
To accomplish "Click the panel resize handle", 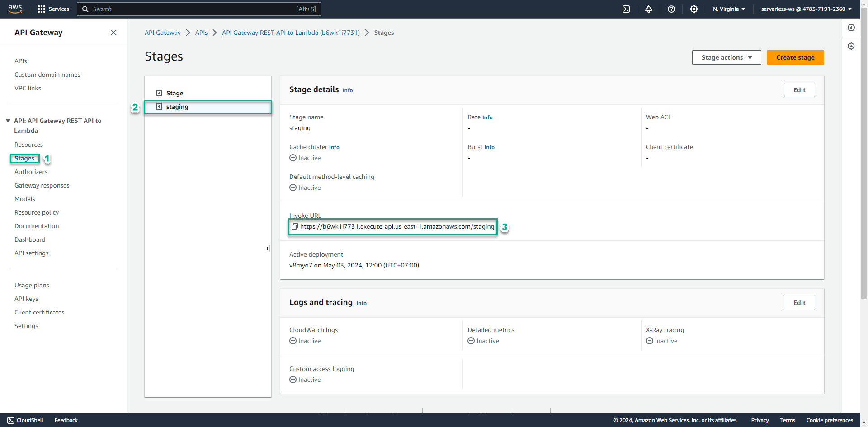I will point(268,249).
